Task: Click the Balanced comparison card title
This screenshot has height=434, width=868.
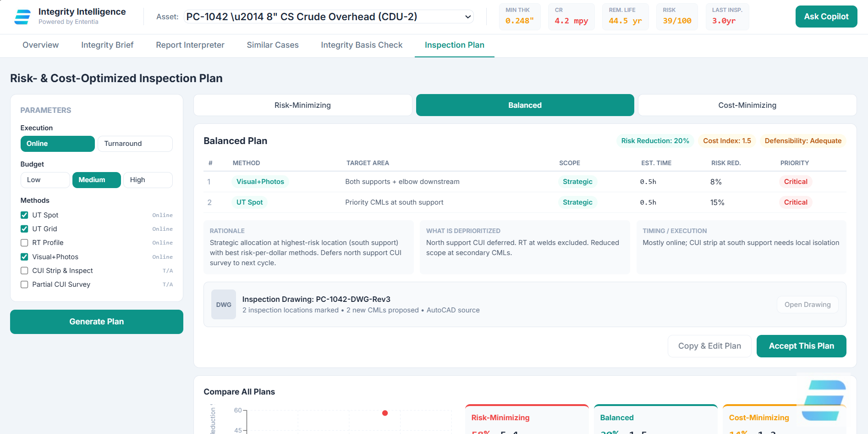Action: tap(617, 417)
